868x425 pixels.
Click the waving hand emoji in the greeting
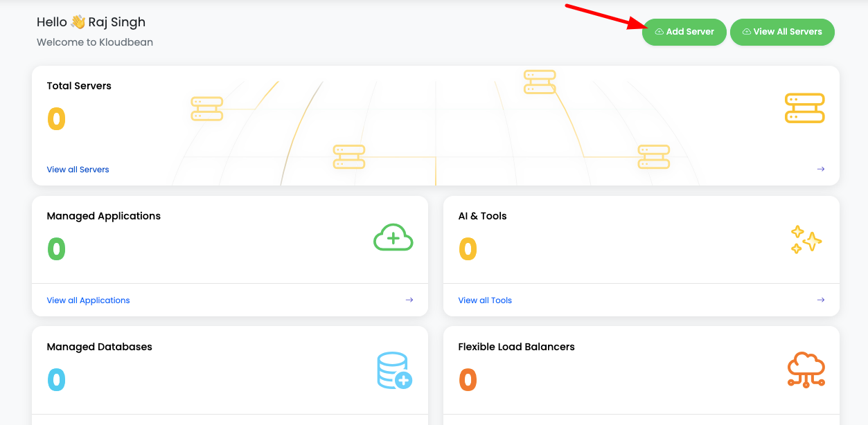78,22
